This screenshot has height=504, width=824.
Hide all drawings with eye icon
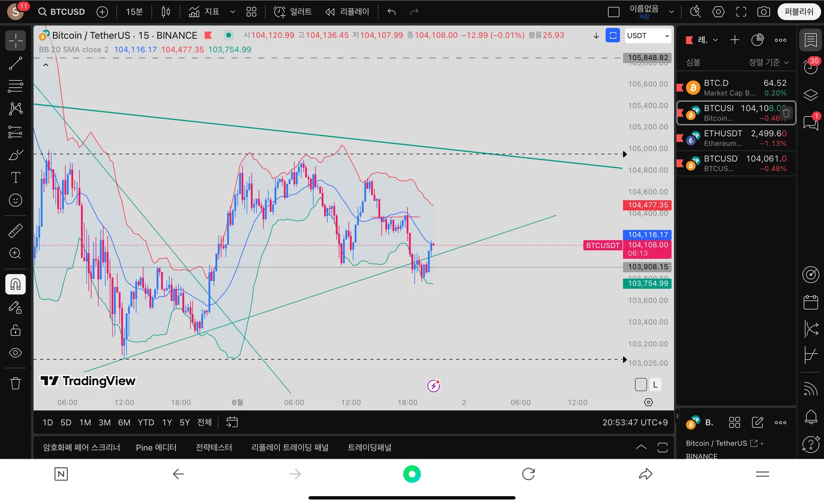tap(15, 353)
